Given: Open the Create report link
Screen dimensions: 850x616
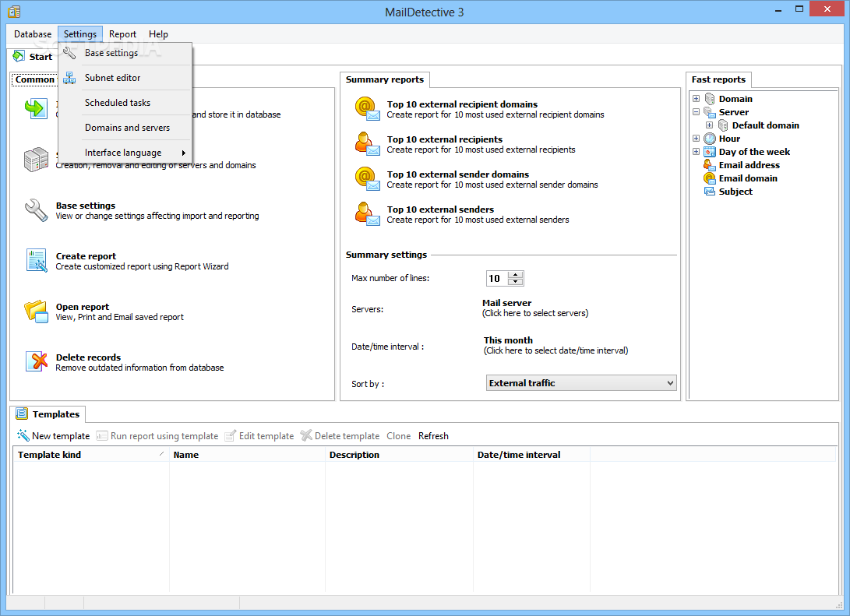Looking at the screenshot, I should (86, 256).
